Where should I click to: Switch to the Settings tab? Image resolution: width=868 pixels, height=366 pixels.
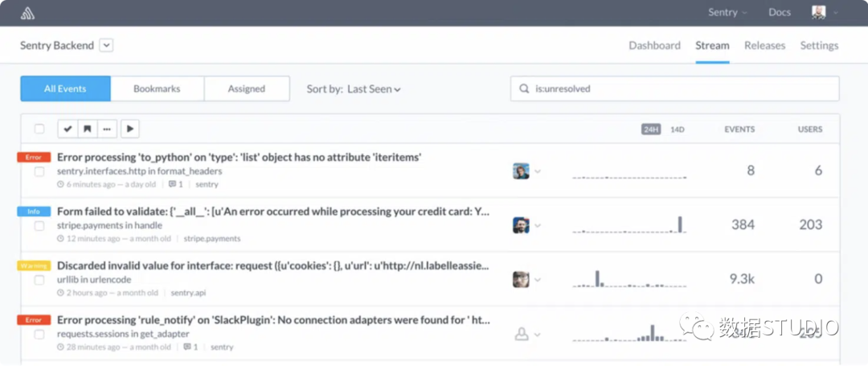[819, 45]
